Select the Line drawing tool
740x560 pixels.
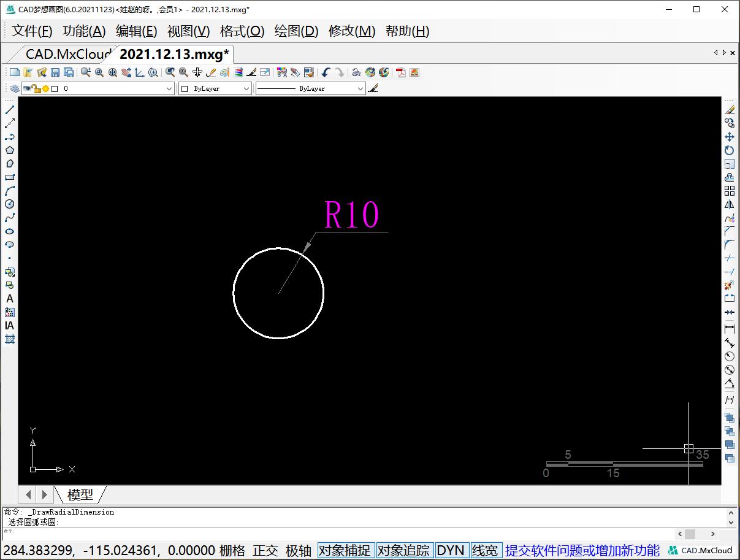(9, 110)
